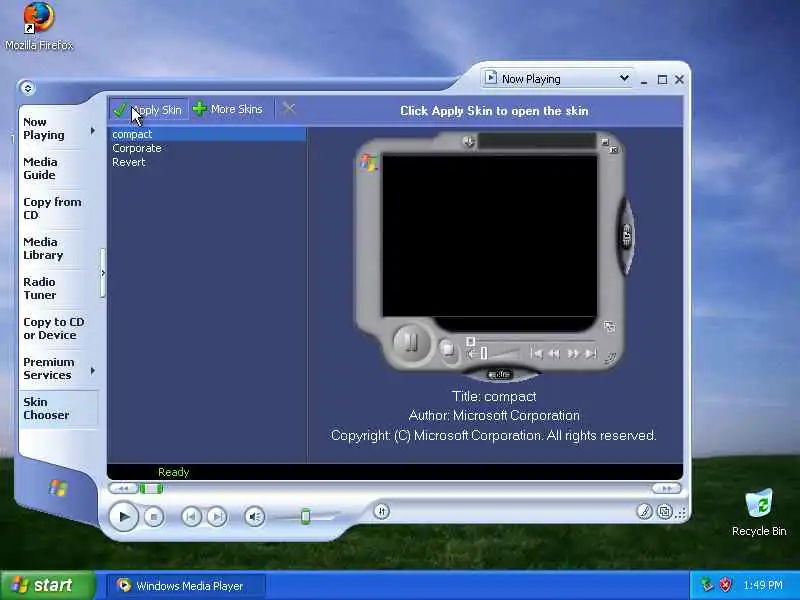Click the rewind button on seek bar
Image resolution: width=800 pixels, height=600 pixels.
pos(123,489)
